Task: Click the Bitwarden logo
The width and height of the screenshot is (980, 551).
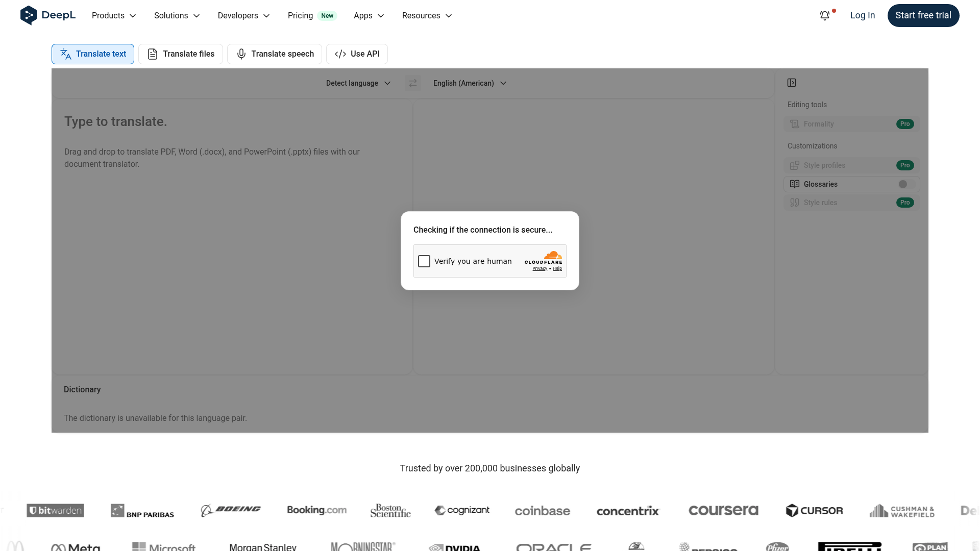Action: (55, 511)
